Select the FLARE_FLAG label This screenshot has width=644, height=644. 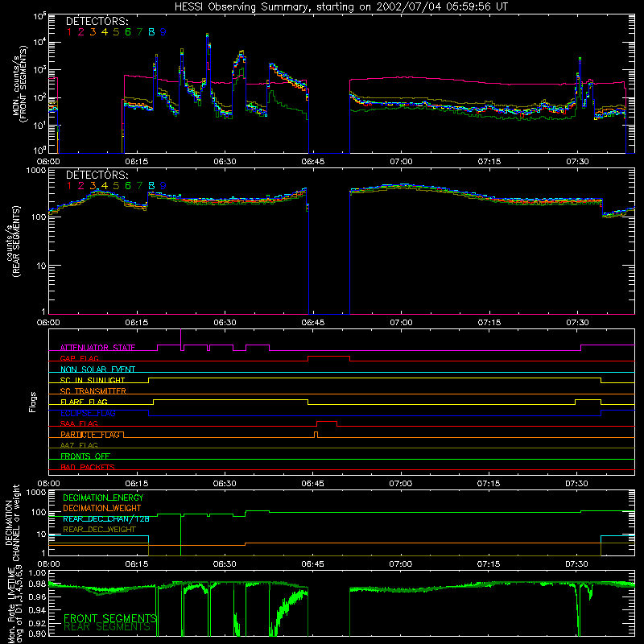[x=84, y=402]
